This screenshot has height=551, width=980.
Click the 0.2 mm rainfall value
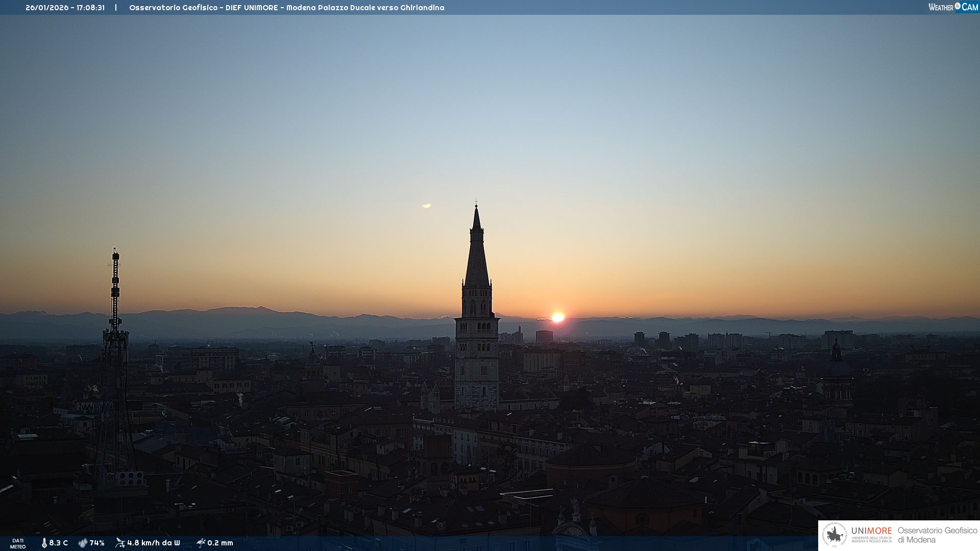pos(220,543)
